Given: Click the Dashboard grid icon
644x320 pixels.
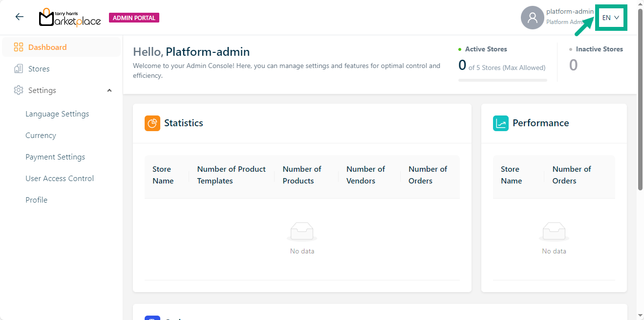Looking at the screenshot, I should tap(19, 47).
